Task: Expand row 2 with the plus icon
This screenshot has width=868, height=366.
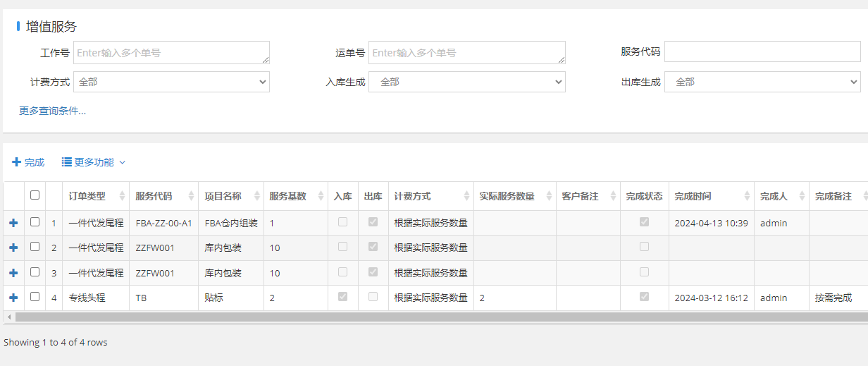Action: click(x=13, y=248)
